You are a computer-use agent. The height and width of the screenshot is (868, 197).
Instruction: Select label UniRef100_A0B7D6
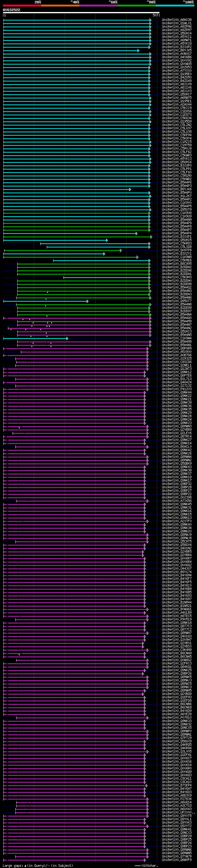pos(177,355)
